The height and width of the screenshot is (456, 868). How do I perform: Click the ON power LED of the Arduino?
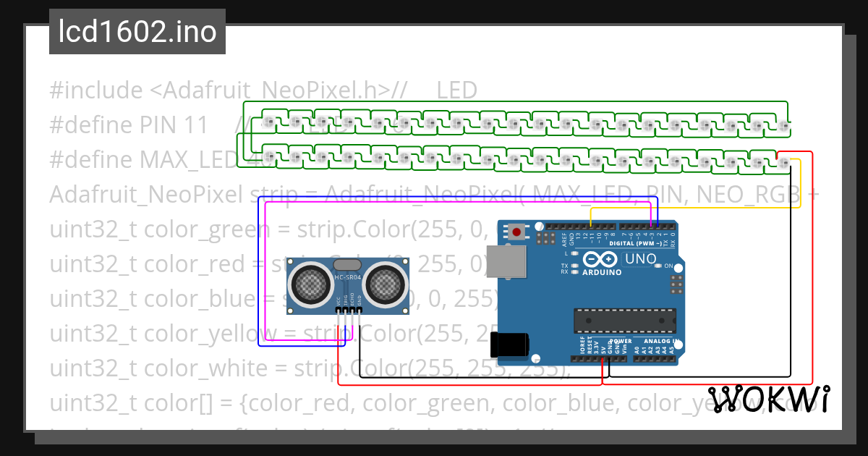point(658,266)
